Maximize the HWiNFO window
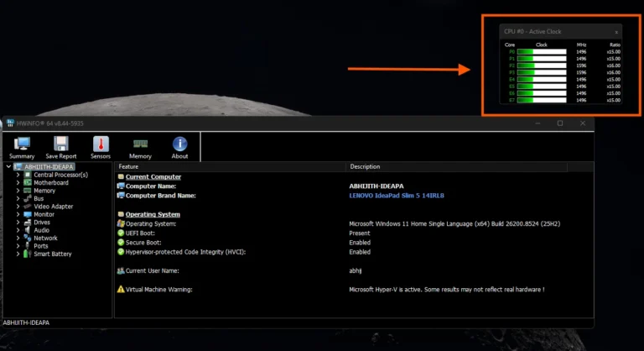The width and height of the screenshot is (644, 351). [x=560, y=123]
